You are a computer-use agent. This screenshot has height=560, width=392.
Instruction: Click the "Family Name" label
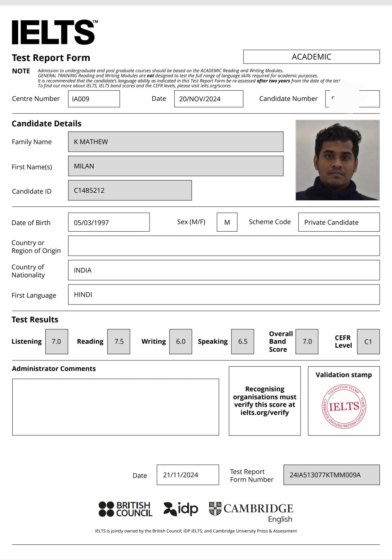pyautogui.click(x=32, y=142)
